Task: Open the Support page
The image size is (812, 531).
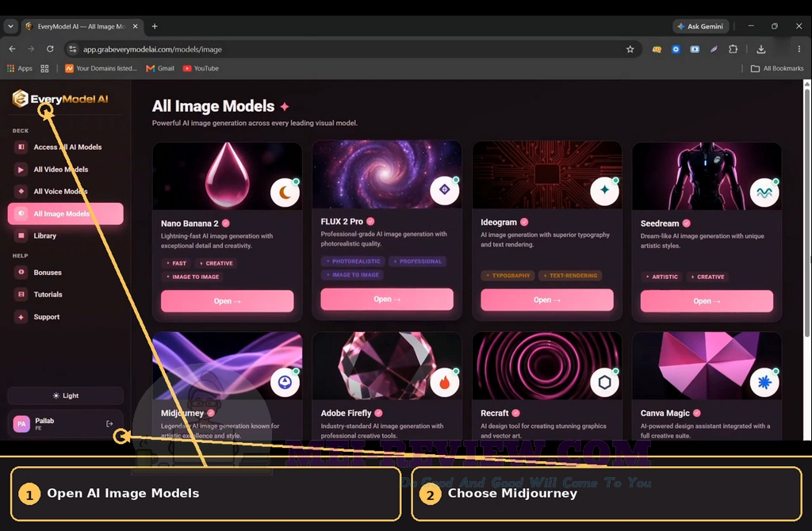Action: click(65, 317)
